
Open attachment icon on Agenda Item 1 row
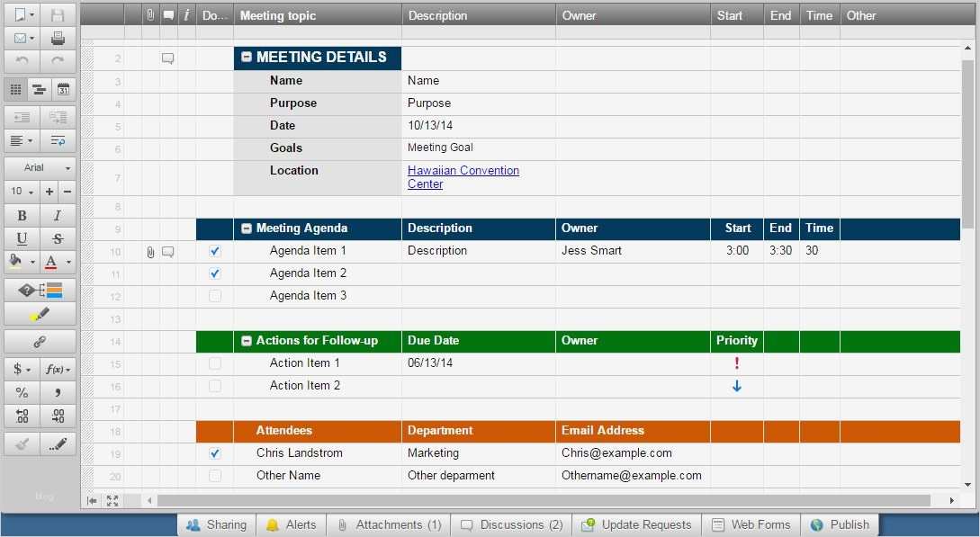[x=150, y=252]
